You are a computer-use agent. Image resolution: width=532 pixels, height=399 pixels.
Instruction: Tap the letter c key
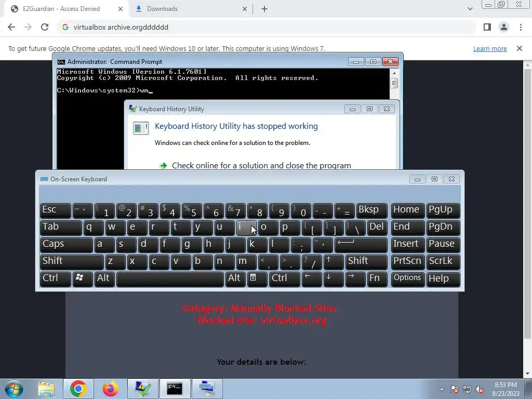(x=159, y=262)
